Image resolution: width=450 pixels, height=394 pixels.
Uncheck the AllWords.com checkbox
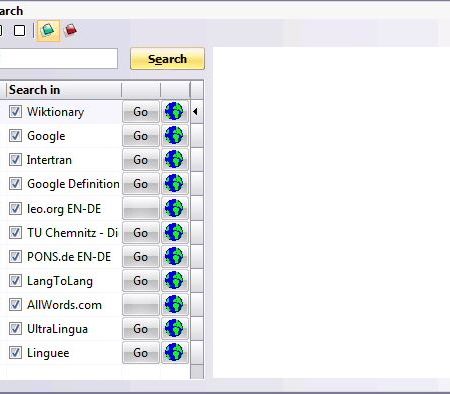coord(15,305)
